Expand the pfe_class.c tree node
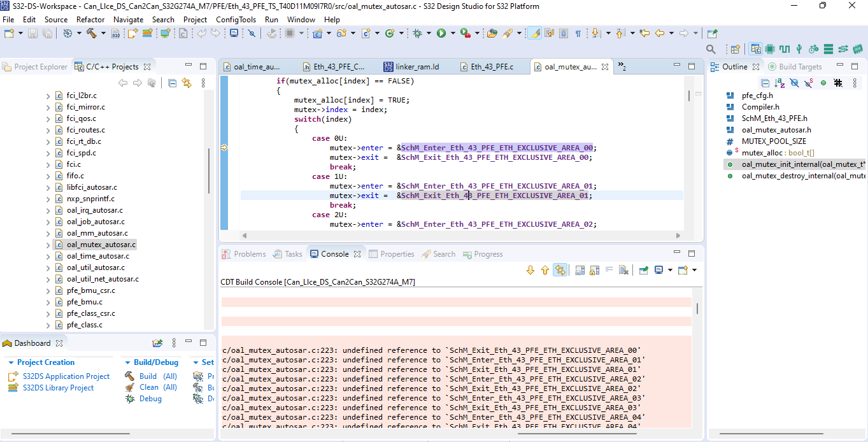The height and width of the screenshot is (442, 868). click(x=48, y=325)
